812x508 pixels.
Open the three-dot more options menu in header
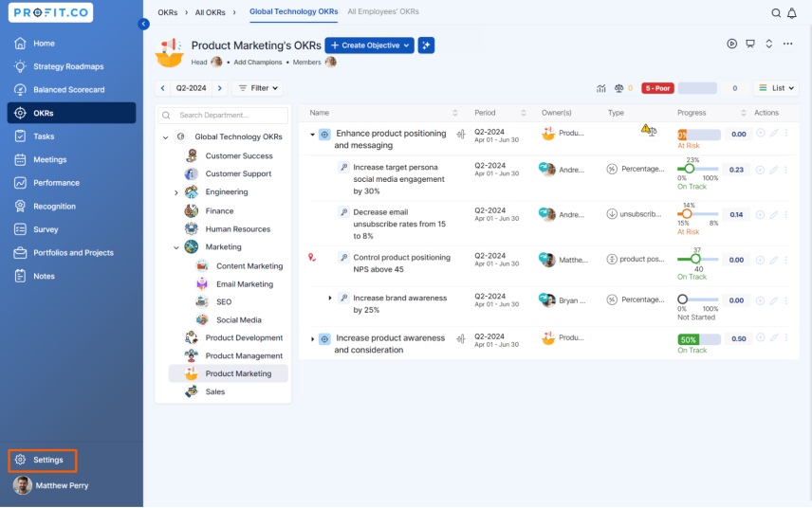[787, 44]
